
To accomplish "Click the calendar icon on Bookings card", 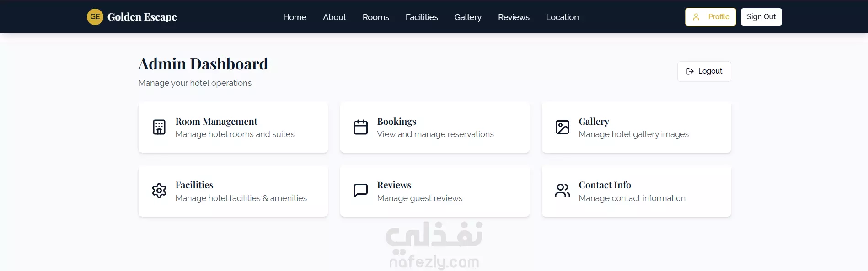I will (361, 127).
